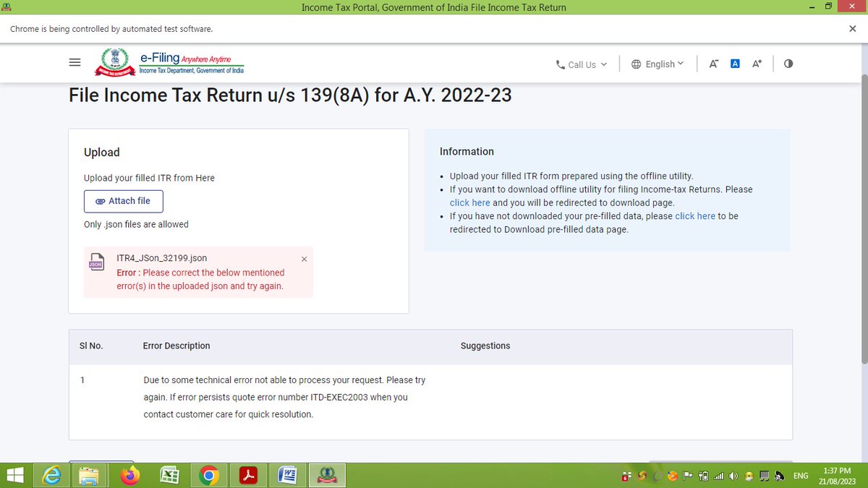Image resolution: width=868 pixels, height=488 pixels.
Task: Click the Suggestions column header
Action: tap(485, 346)
